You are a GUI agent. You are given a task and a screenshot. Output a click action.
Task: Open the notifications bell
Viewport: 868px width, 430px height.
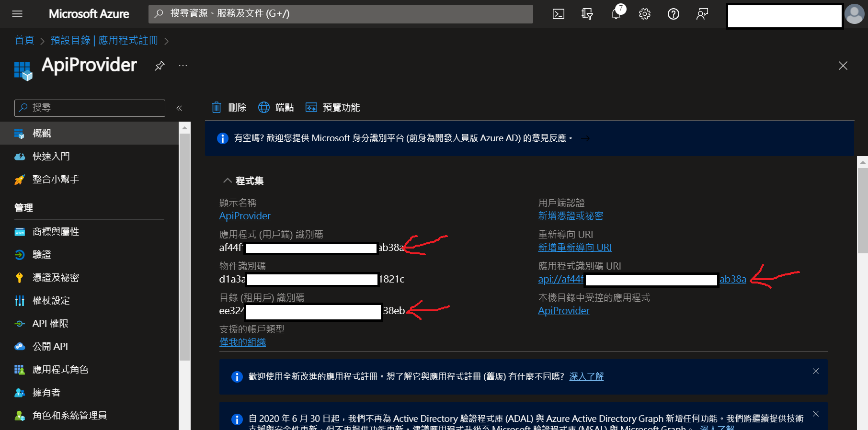(x=617, y=14)
